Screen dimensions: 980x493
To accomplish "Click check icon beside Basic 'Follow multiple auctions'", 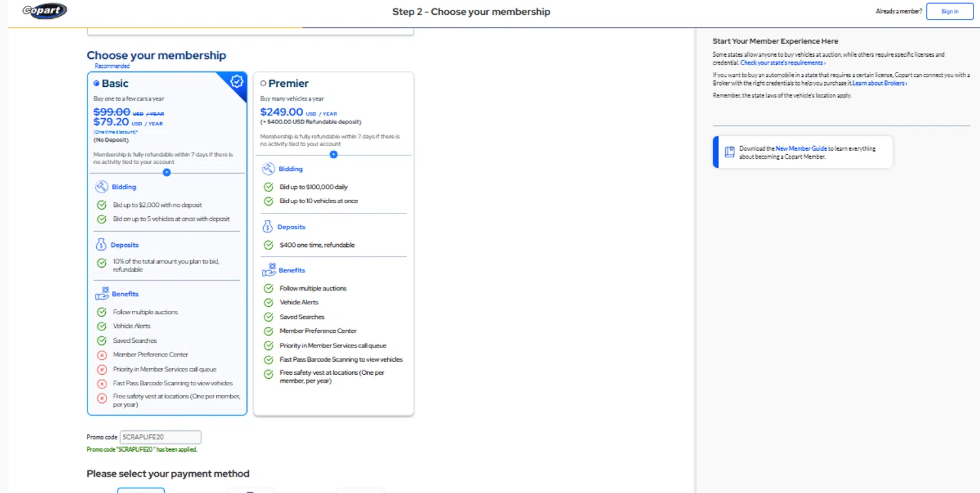I will point(102,312).
